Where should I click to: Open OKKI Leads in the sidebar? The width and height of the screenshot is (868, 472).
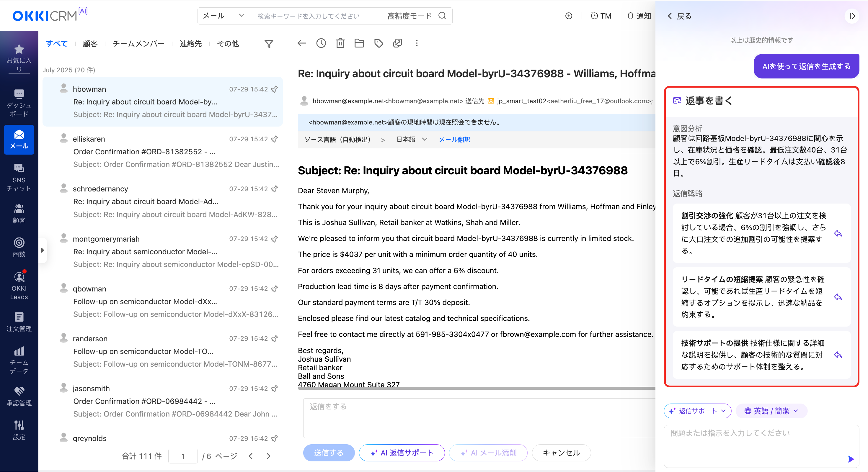(19, 285)
